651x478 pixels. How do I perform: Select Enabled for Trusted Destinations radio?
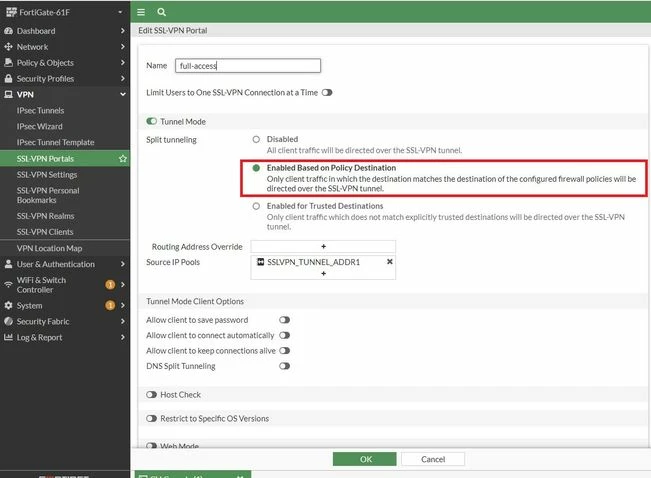click(256, 206)
